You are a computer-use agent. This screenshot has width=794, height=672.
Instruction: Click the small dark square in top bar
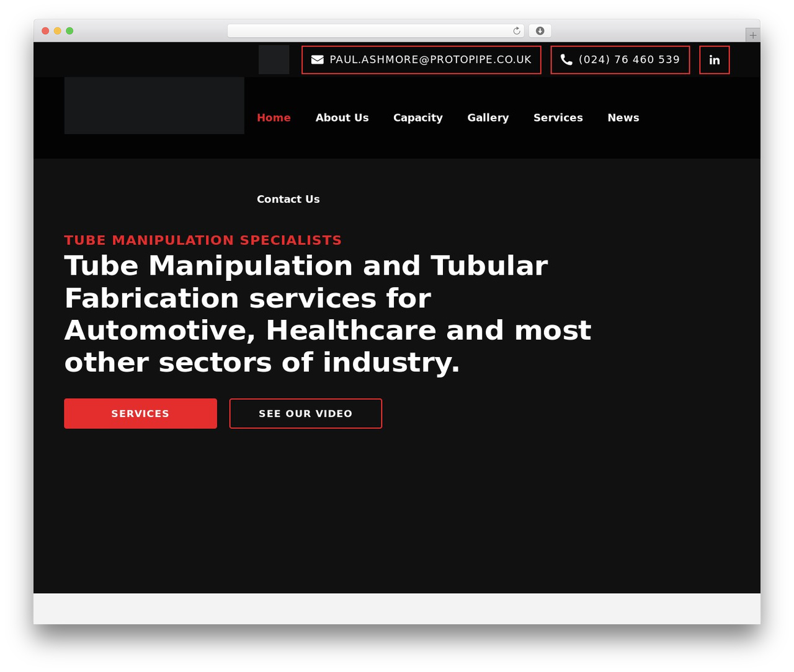(274, 60)
